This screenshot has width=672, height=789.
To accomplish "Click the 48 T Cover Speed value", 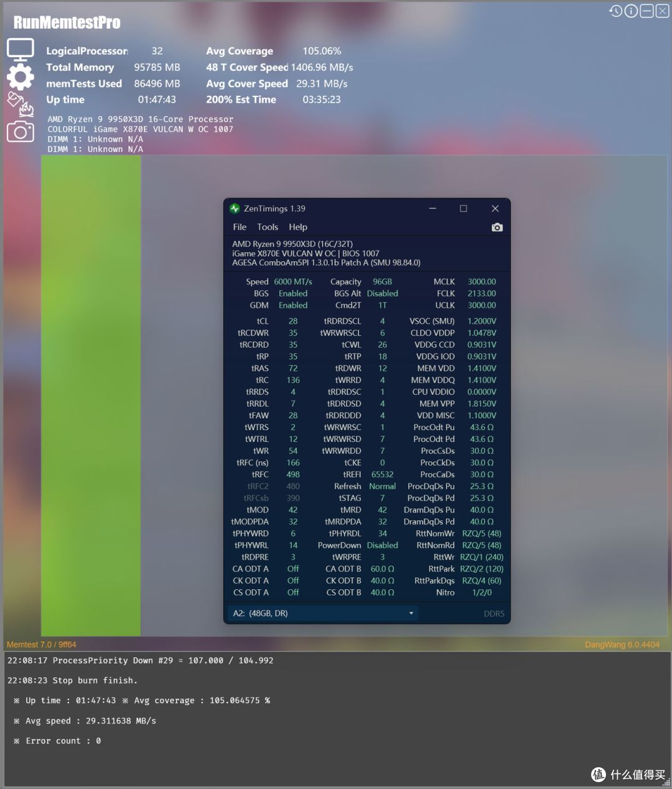I will (x=322, y=67).
